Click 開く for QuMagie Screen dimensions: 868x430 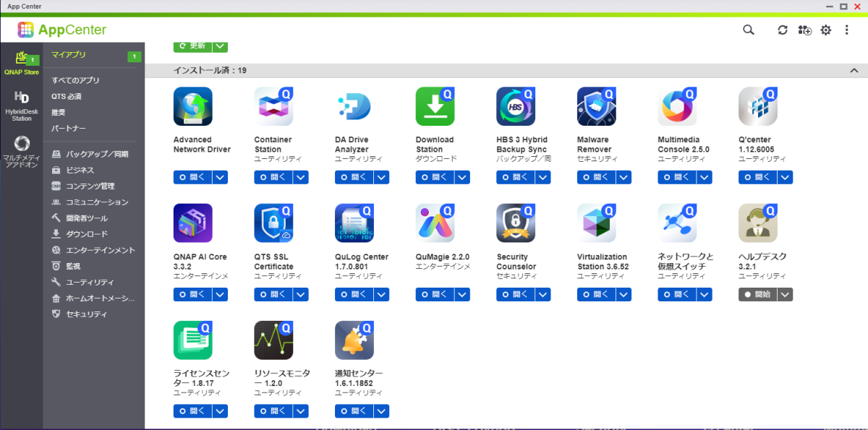pyautogui.click(x=435, y=294)
